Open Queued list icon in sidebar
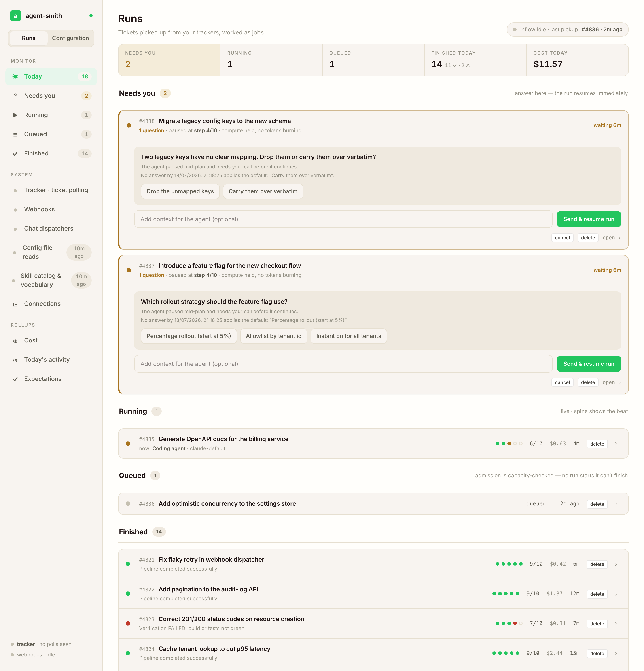 (x=15, y=135)
